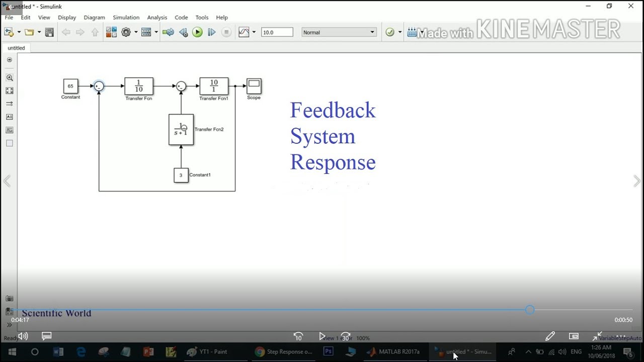Open the Simulation Data Inspector icon
This screenshot has width=644, height=362.
244,32
